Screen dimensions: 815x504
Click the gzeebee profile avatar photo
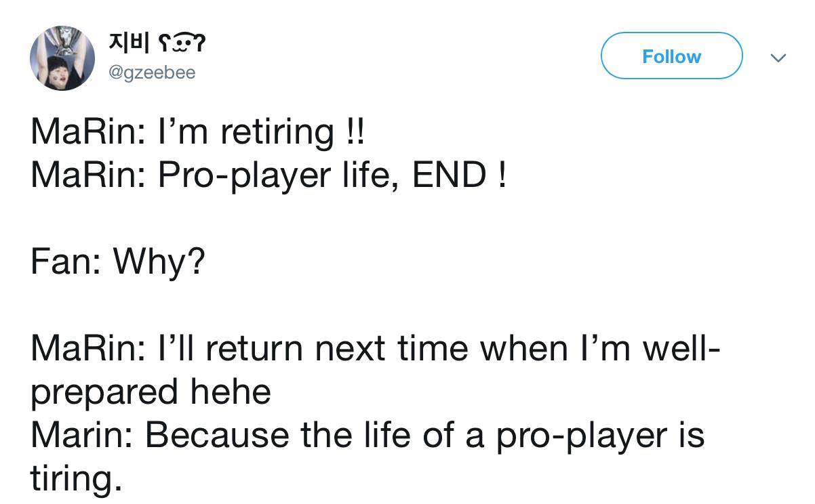(x=61, y=59)
